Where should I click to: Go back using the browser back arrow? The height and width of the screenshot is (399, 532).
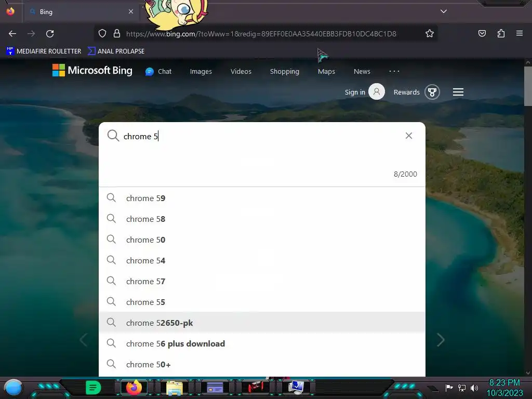point(12,34)
